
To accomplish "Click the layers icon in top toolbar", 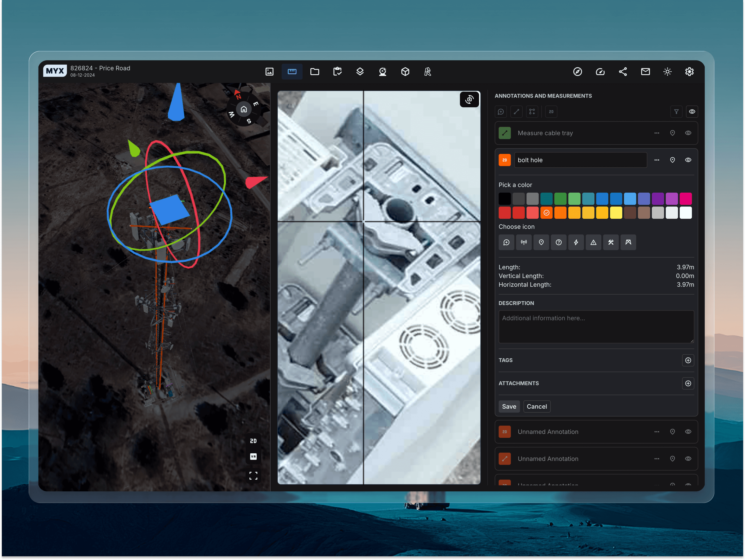I will pyautogui.click(x=360, y=71).
